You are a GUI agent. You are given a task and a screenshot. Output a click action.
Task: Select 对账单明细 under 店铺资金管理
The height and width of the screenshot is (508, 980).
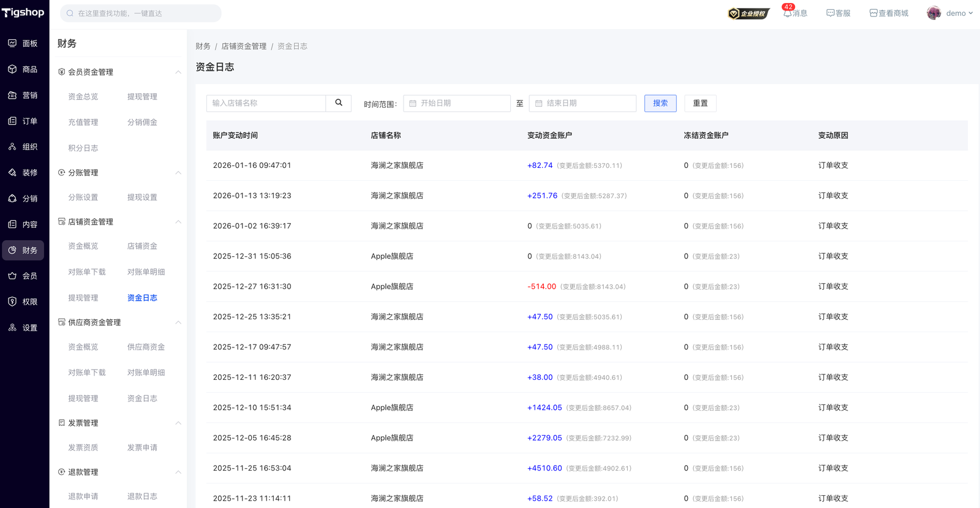tap(146, 272)
